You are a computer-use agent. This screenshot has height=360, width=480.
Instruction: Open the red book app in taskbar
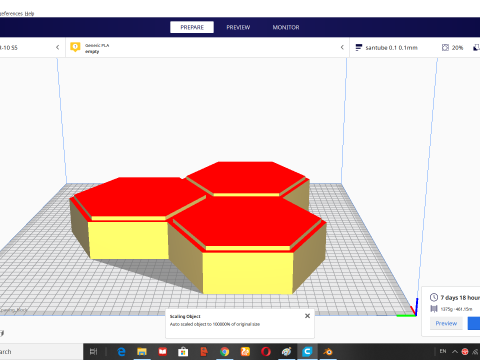coord(162,352)
